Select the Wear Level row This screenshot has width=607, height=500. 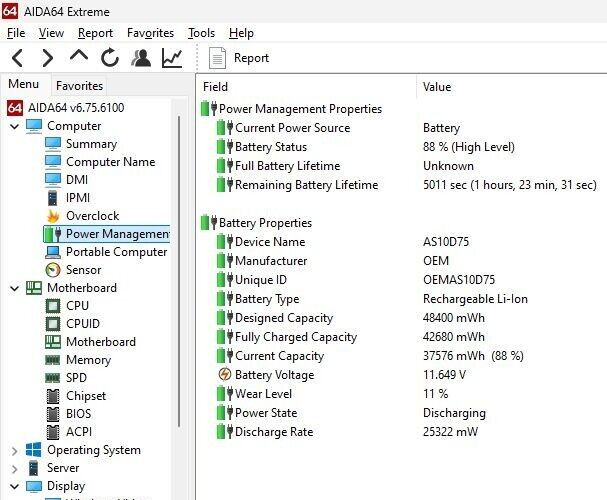pyautogui.click(x=403, y=394)
